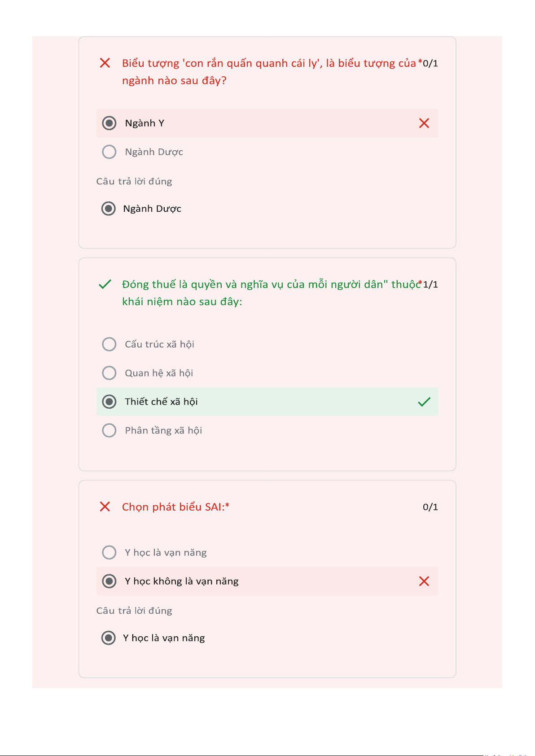Select the unselected Y học là vạn năng option
Image resolution: width=535 pixels, height=756 pixels.
click(x=109, y=552)
